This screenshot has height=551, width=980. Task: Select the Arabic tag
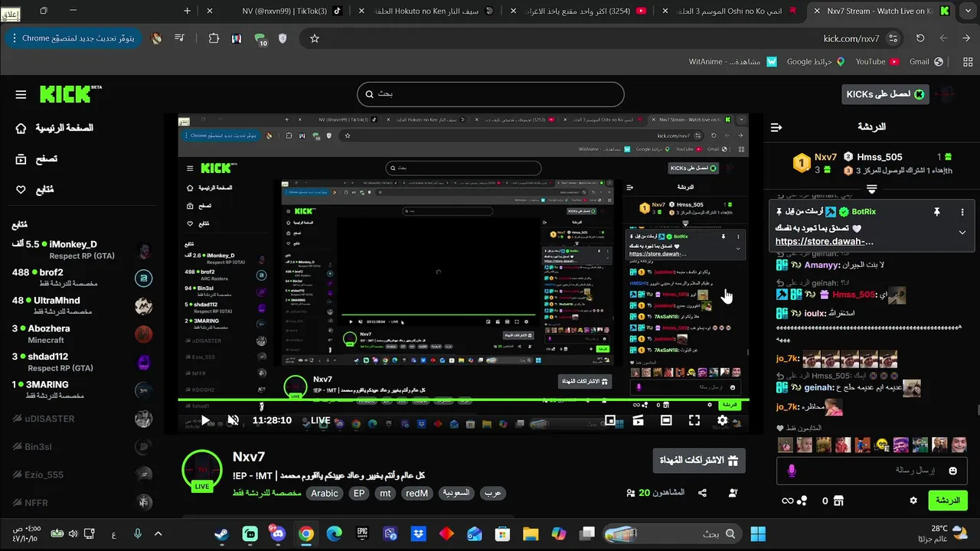pos(325,494)
